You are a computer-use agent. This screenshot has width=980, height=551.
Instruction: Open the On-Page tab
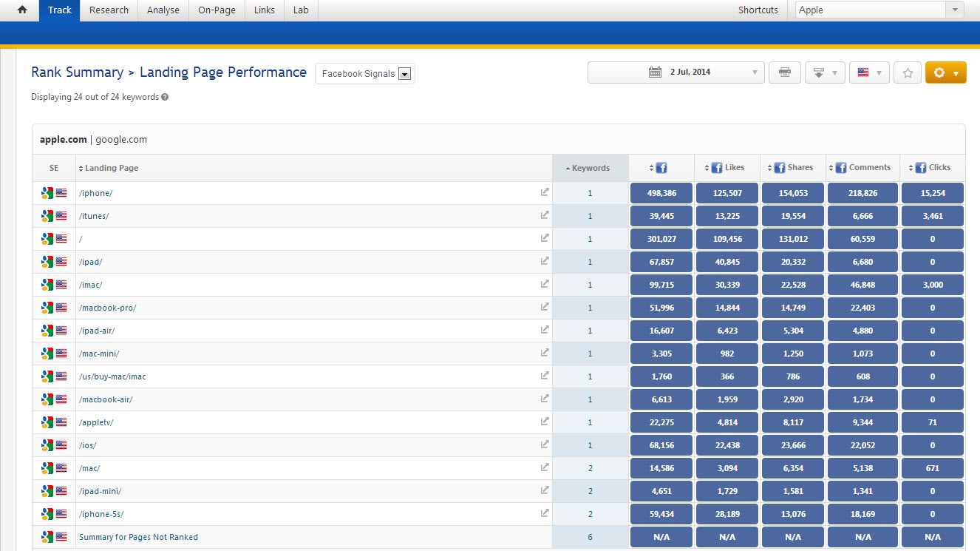tap(217, 10)
